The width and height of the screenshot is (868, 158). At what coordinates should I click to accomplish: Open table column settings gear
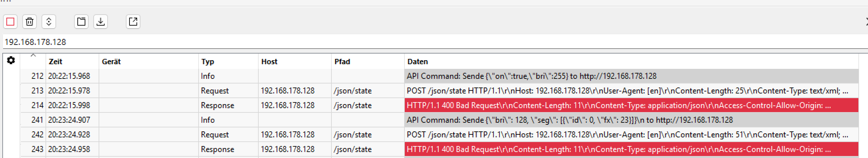coord(11,61)
